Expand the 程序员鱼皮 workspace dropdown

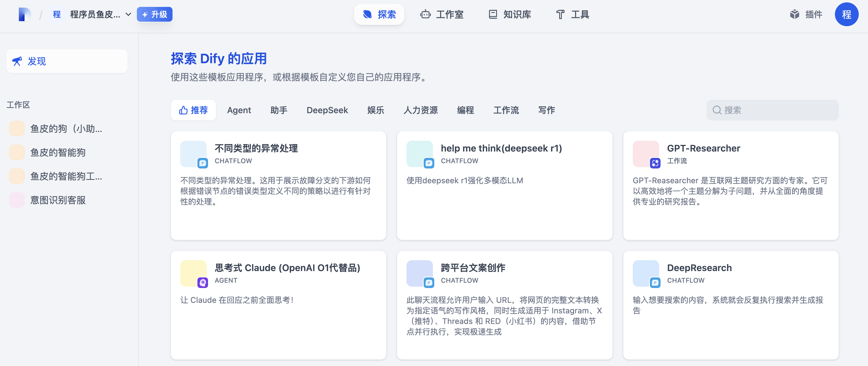pos(128,15)
